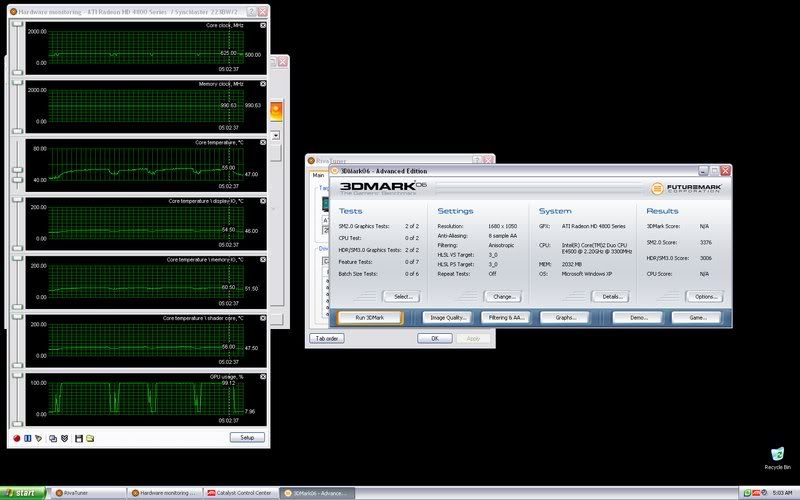Close the Core temperature shader core graph
800x500 pixels.
(x=263, y=318)
